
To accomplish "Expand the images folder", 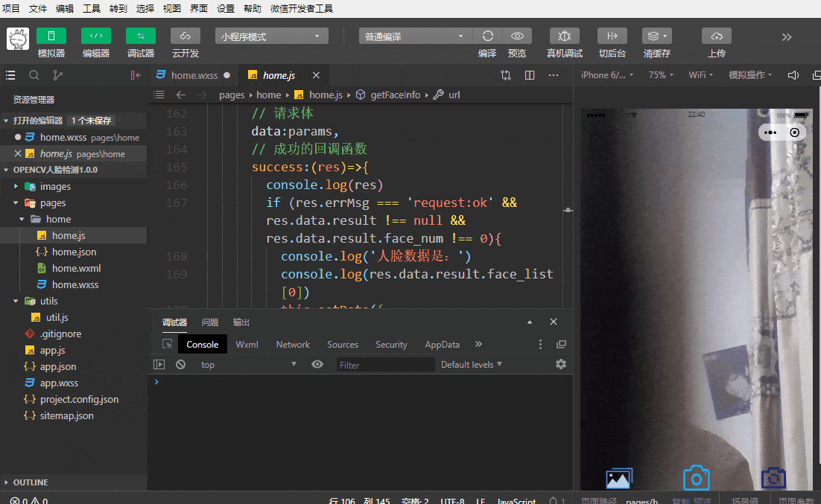I will pyautogui.click(x=55, y=186).
